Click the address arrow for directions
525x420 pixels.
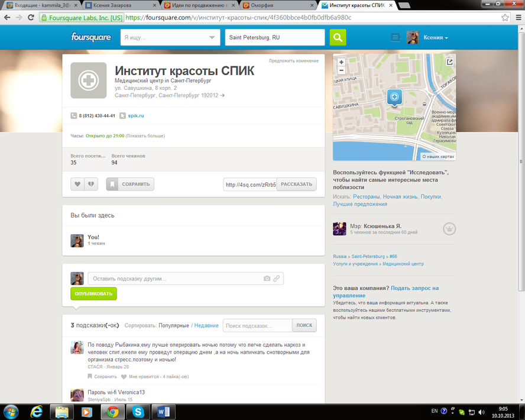222,95
